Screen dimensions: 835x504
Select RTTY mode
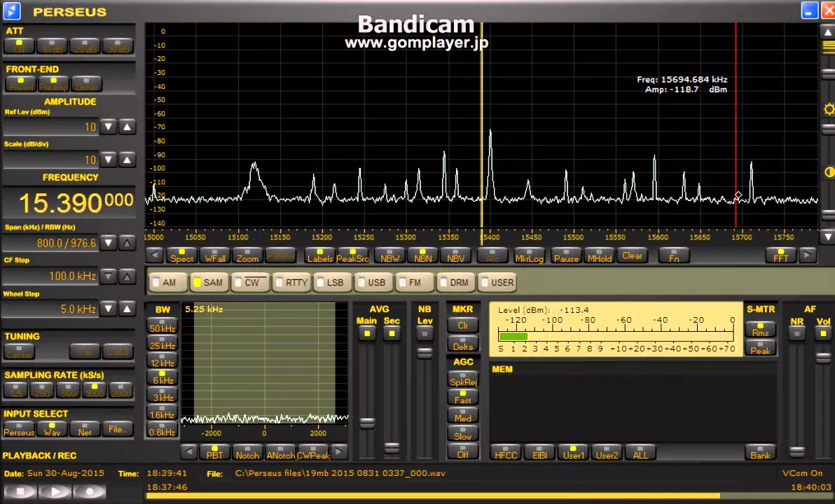pyautogui.click(x=291, y=283)
